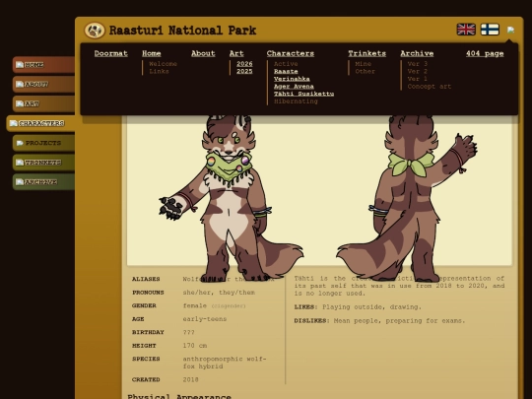Click the Welcome entry under Home
The width and height of the screenshot is (532, 399).
click(x=163, y=64)
